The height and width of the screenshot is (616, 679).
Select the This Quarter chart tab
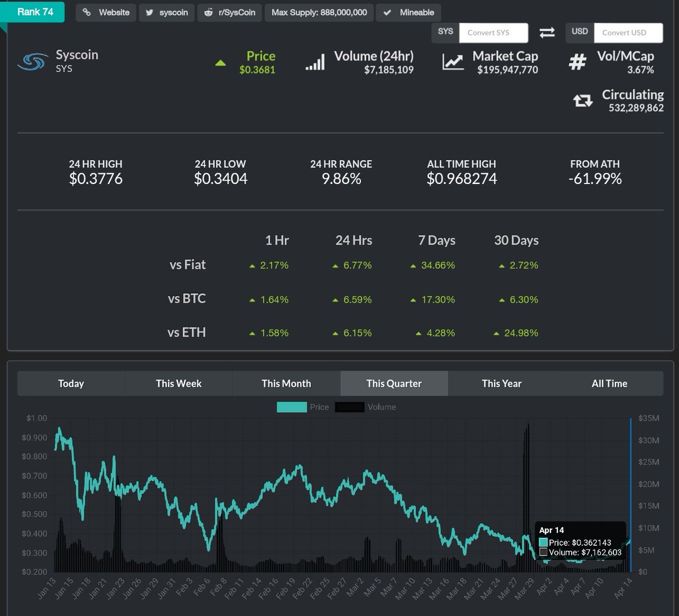click(x=394, y=383)
